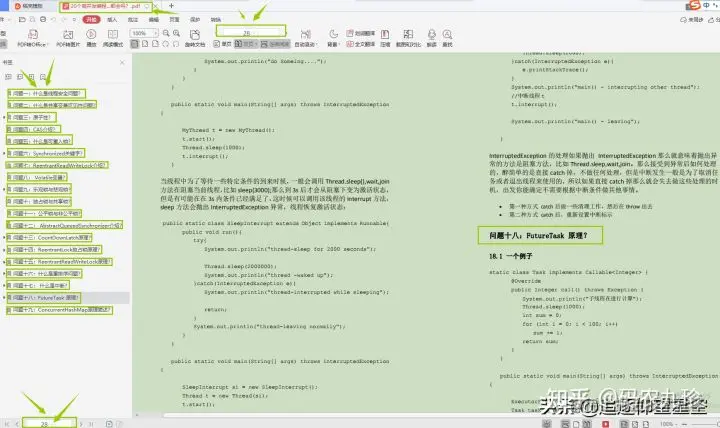
Task: Go to next page via status bar arrow
Action: click(x=81, y=424)
